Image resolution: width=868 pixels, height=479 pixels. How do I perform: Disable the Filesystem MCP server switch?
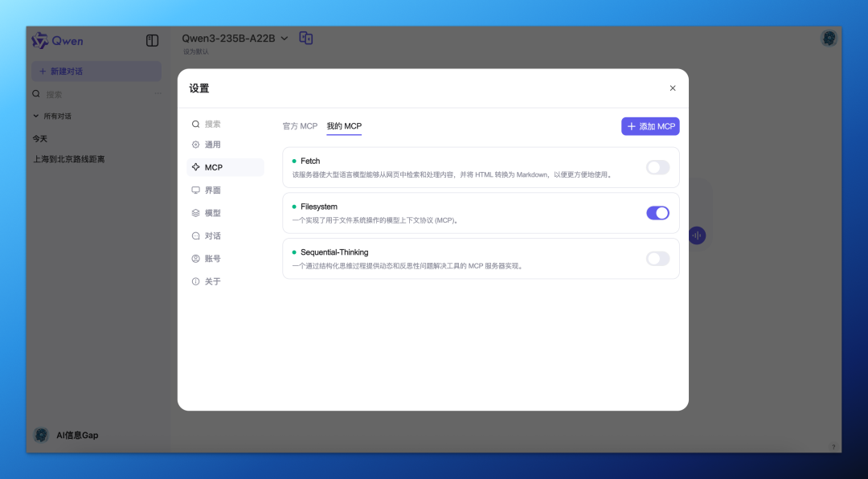[657, 213]
